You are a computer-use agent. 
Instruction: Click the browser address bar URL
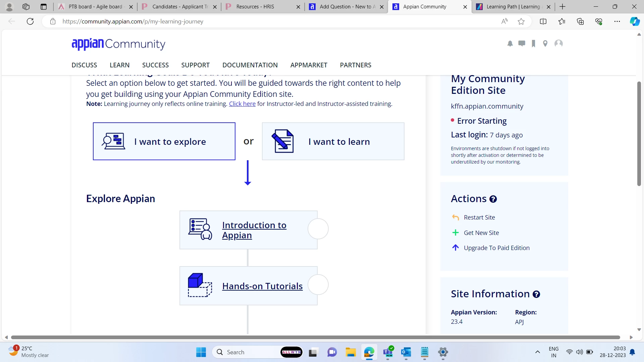[x=133, y=21]
